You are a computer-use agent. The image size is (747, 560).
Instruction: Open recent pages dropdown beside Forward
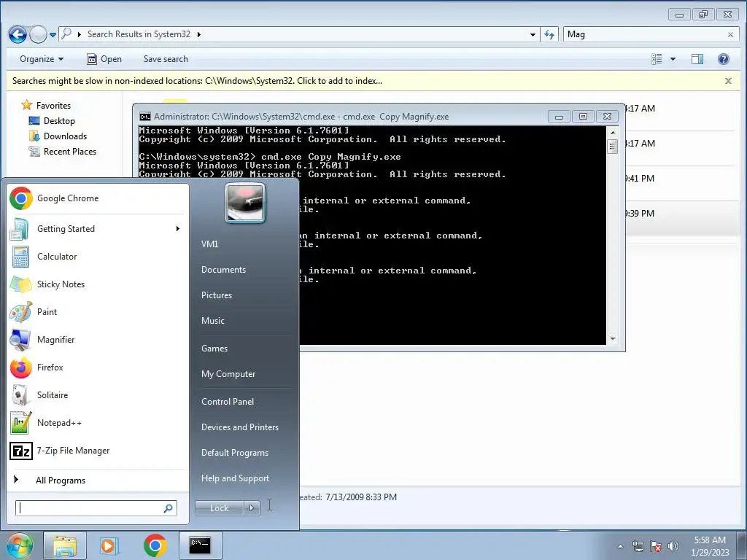coord(53,35)
